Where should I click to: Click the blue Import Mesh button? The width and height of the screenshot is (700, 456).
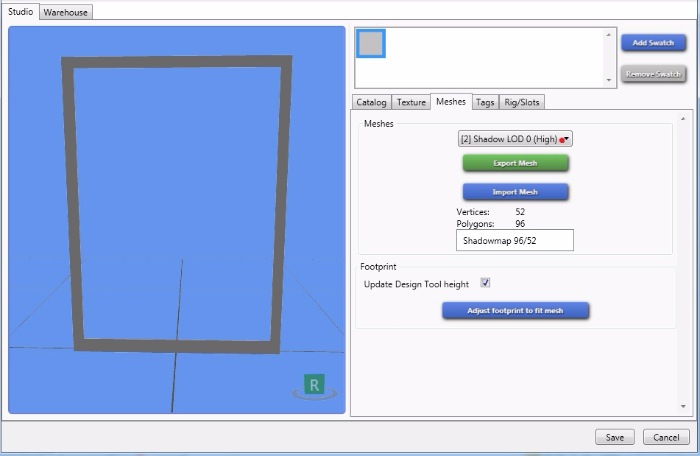click(515, 192)
